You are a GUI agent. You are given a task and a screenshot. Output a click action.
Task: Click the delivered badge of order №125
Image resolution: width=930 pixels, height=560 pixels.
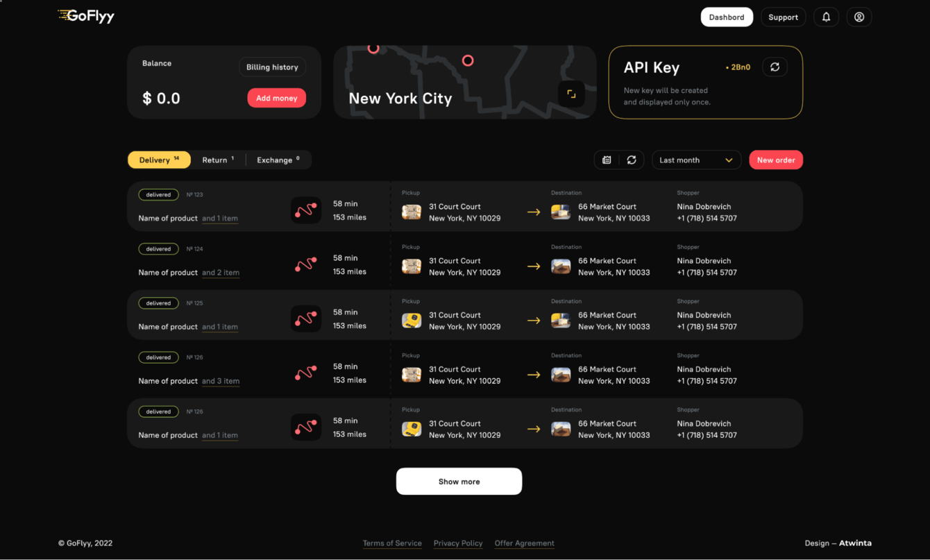(158, 303)
